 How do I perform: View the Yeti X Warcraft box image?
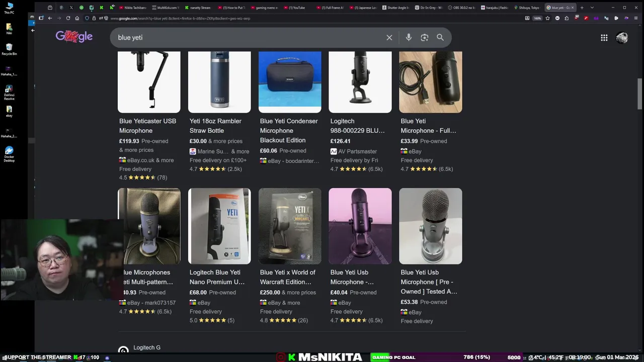pyautogui.click(x=290, y=226)
